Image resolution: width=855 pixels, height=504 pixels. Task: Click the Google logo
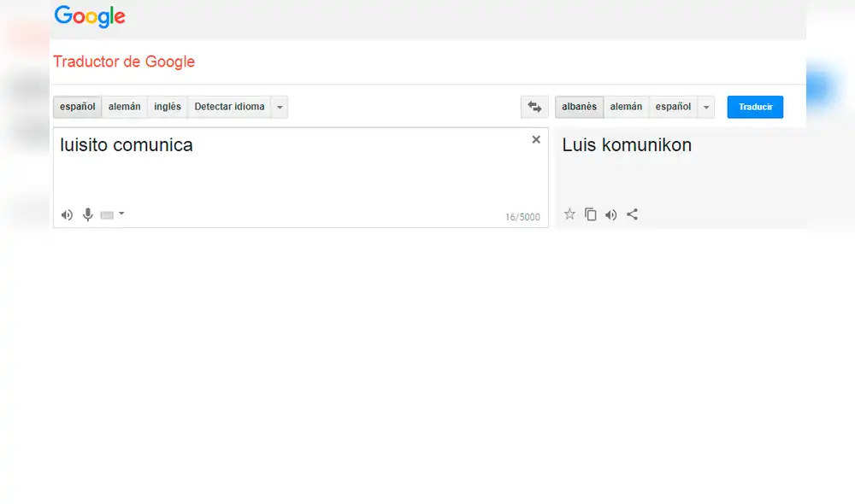[89, 16]
